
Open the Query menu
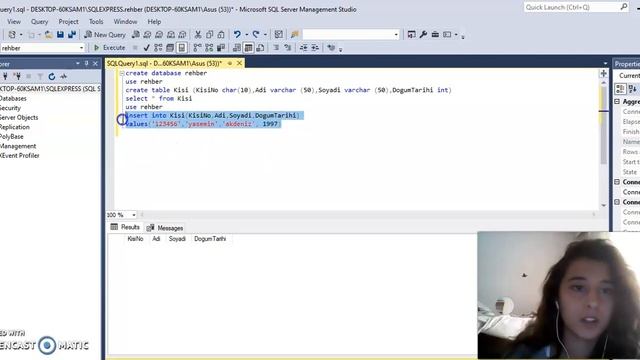coord(39,22)
